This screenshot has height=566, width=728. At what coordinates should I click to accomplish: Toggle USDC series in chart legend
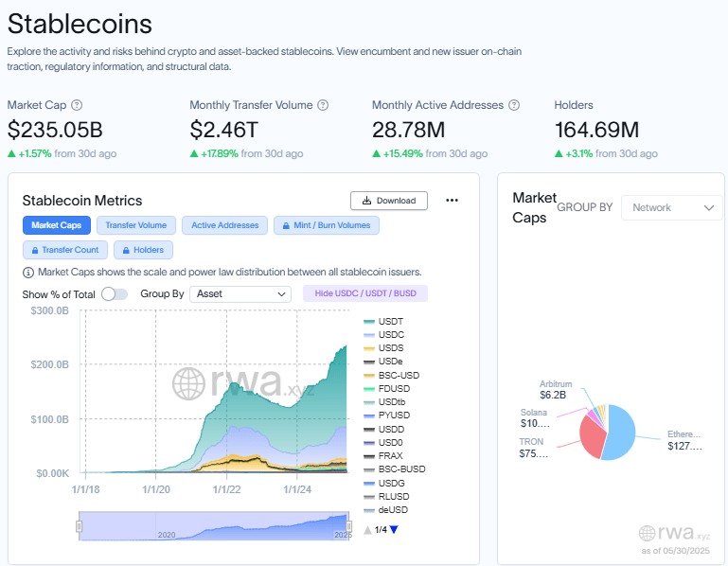[384, 335]
